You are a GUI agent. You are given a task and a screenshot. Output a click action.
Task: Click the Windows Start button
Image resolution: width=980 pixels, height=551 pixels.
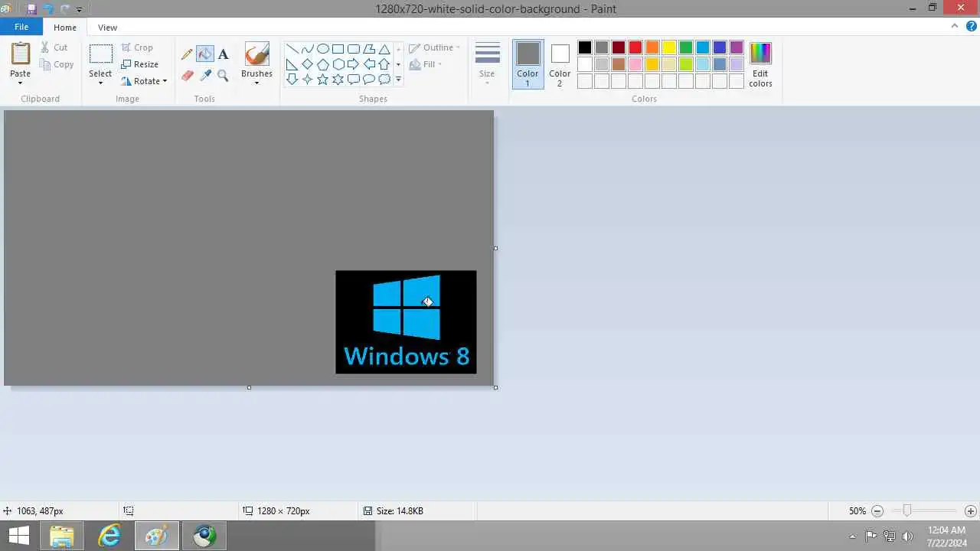[18, 536]
